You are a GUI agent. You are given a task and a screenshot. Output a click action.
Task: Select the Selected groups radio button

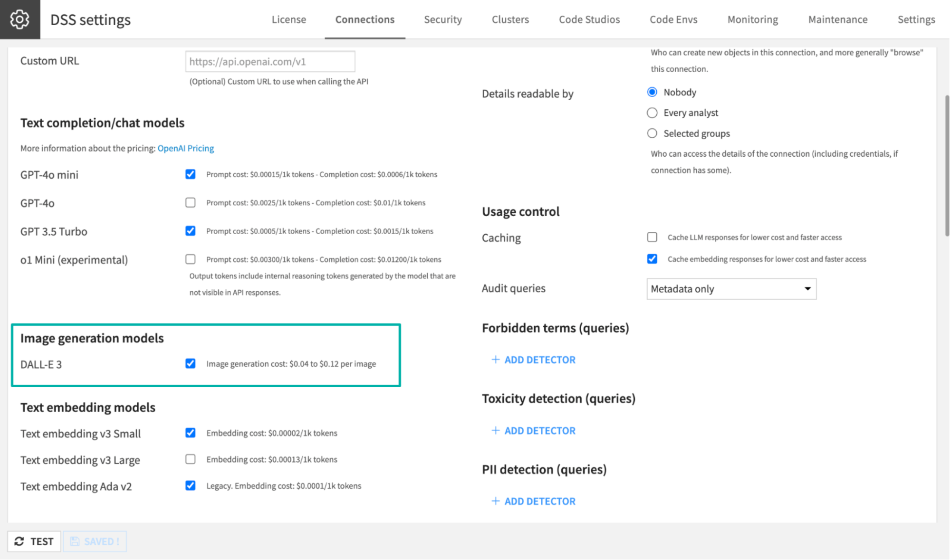pyautogui.click(x=652, y=133)
